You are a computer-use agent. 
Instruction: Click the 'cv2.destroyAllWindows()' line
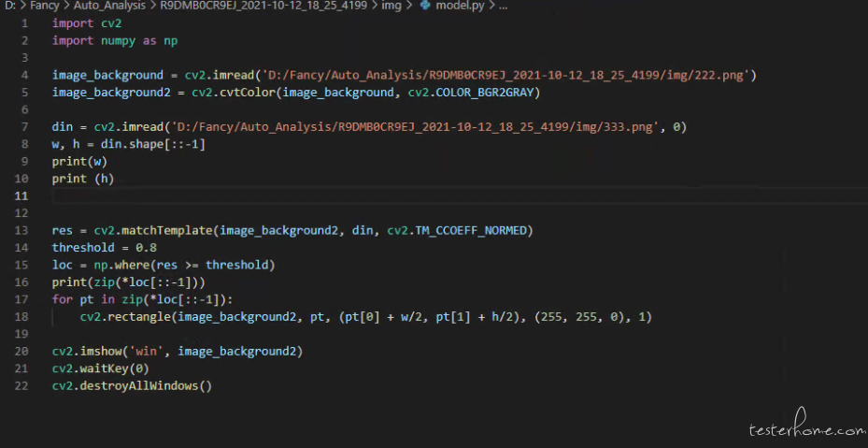(132, 385)
